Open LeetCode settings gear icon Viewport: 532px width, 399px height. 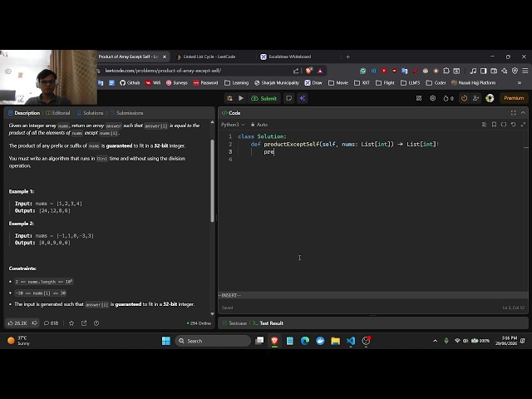pyautogui.click(x=432, y=98)
